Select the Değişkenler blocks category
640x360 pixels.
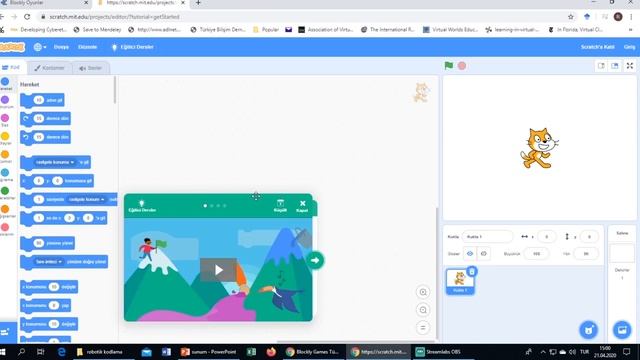click(x=5, y=211)
